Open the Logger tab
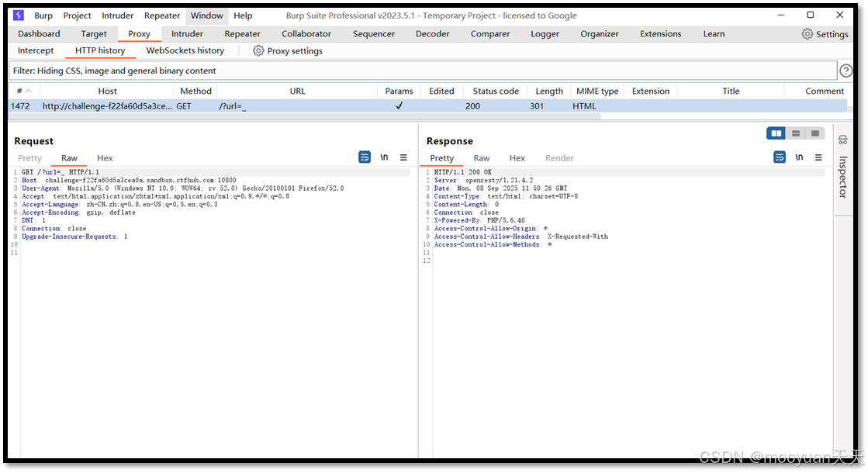 (545, 34)
